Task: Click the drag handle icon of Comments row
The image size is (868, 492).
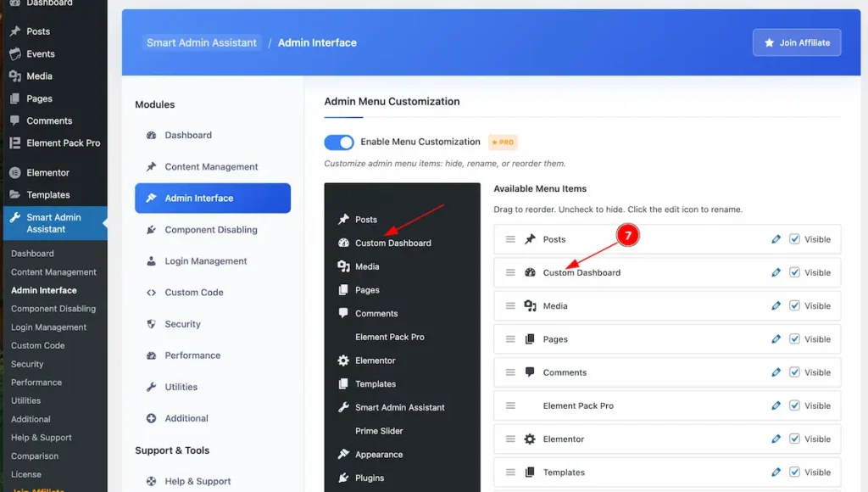Action: [510, 372]
